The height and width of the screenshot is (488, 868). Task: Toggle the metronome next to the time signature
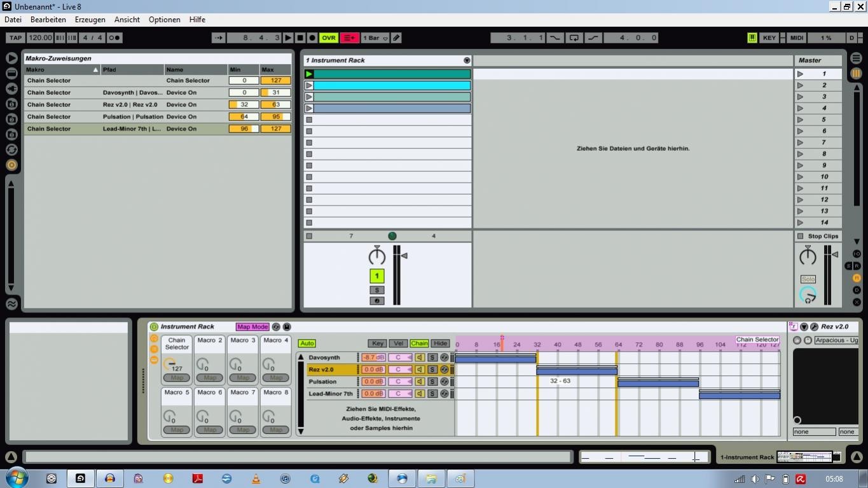pyautogui.click(x=114, y=38)
